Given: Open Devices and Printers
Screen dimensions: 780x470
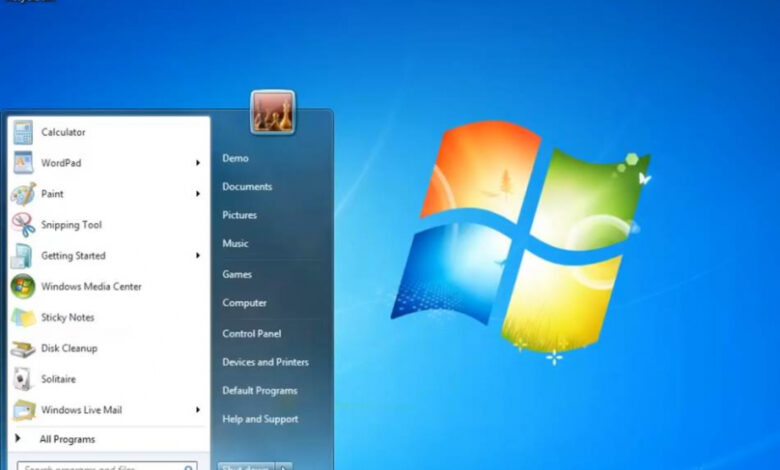Looking at the screenshot, I should point(265,362).
